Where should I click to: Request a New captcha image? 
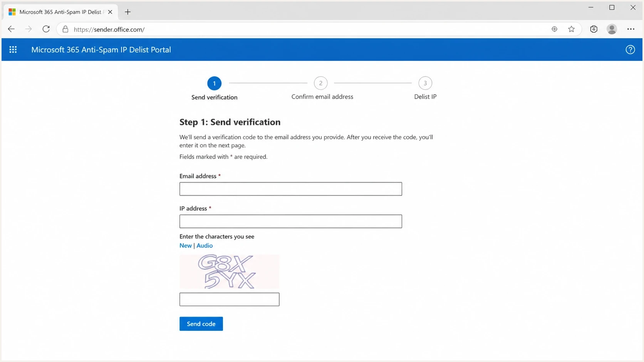click(x=185, y=245)
